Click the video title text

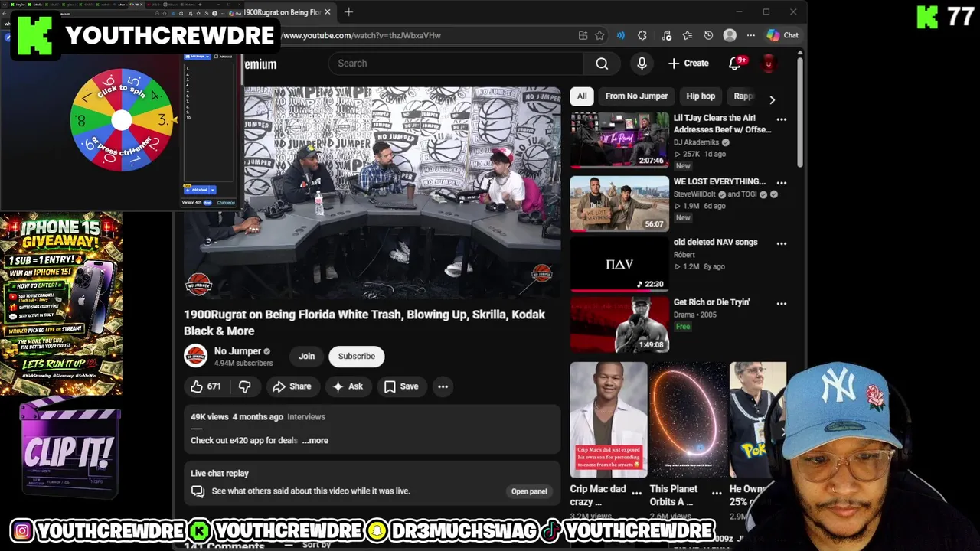click(364, 323)
